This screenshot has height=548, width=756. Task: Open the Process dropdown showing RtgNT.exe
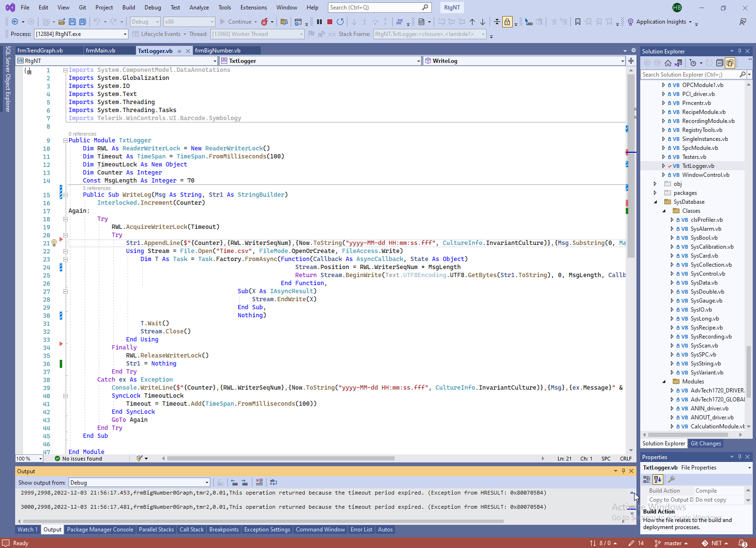(125, 34)
